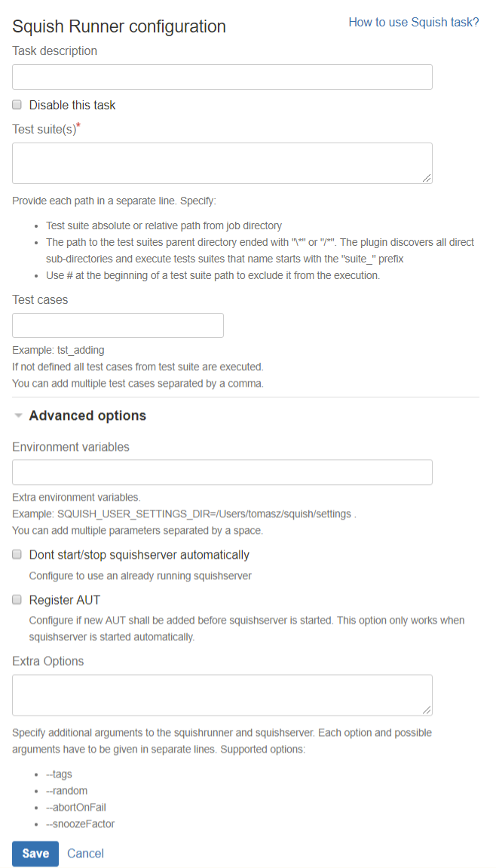Click the "Environment variables" field label

pyautogui.click(x=71, y=446)
